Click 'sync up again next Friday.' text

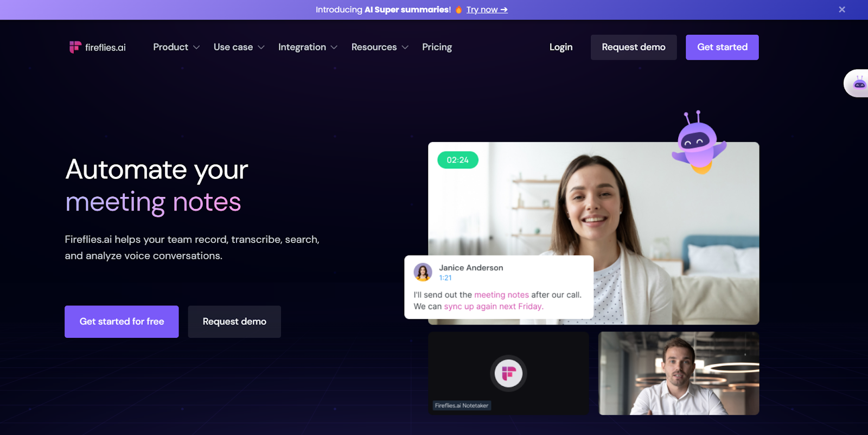[494, 306]
